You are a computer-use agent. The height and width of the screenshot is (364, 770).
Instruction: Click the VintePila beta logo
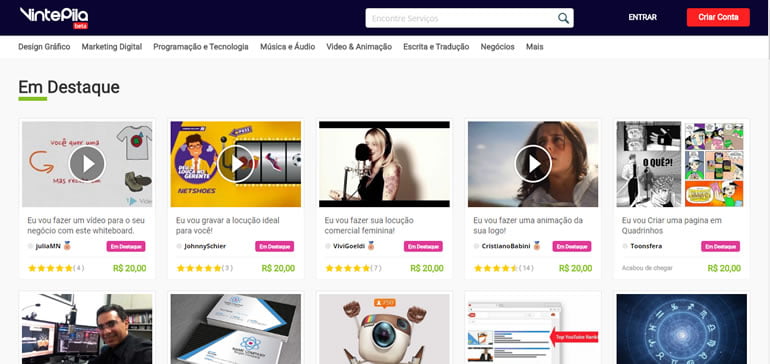54,17
